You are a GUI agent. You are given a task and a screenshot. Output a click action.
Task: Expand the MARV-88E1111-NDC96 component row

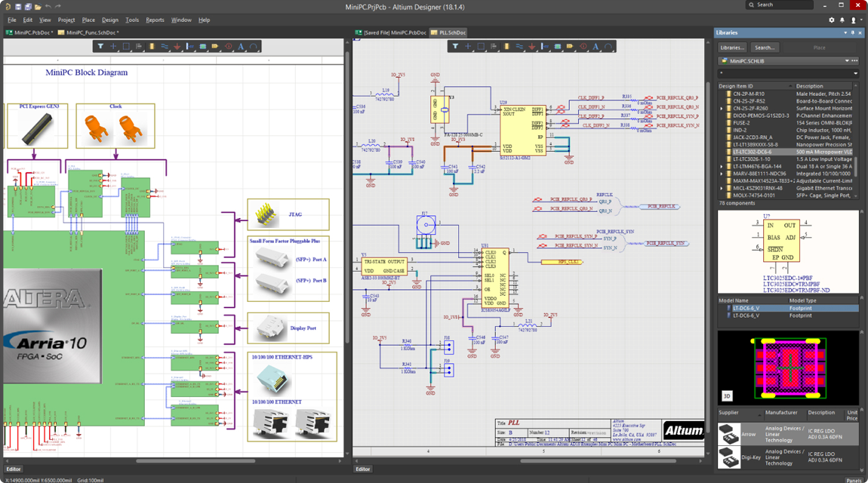pos(722,174)
